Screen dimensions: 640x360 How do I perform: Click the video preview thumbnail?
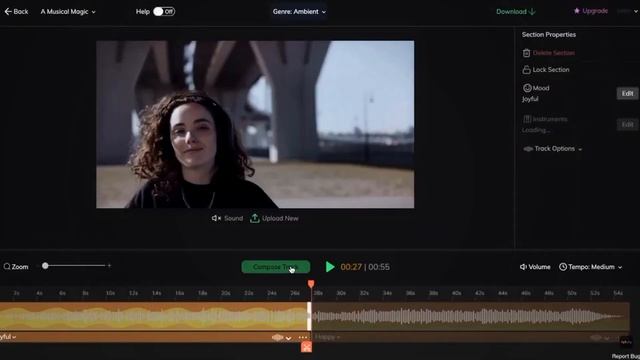tap(255, 124)
